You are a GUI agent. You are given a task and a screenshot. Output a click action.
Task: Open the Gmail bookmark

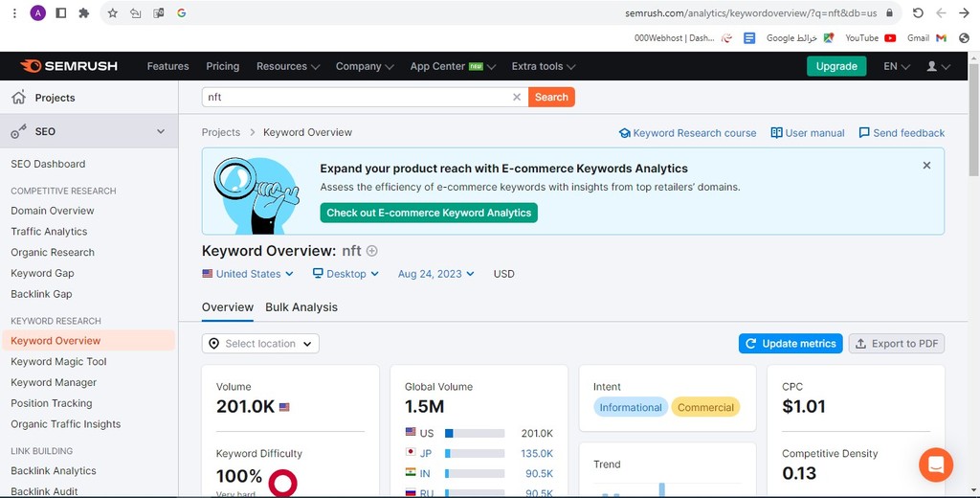926,38
